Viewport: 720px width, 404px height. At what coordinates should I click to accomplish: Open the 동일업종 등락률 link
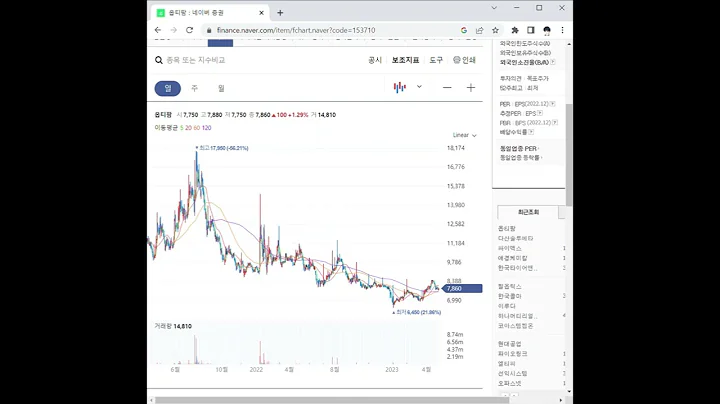pyautogui.click(x=521, y=157)
